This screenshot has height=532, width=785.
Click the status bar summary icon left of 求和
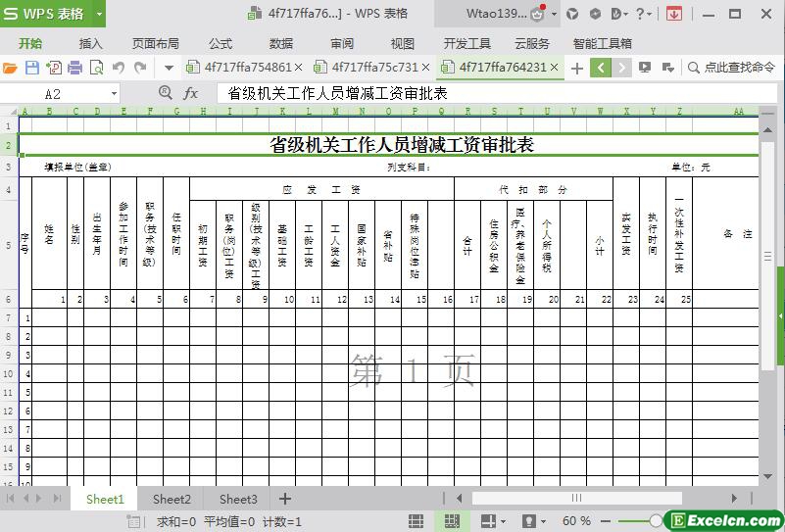pyautogui.click(x=133, y=521)
